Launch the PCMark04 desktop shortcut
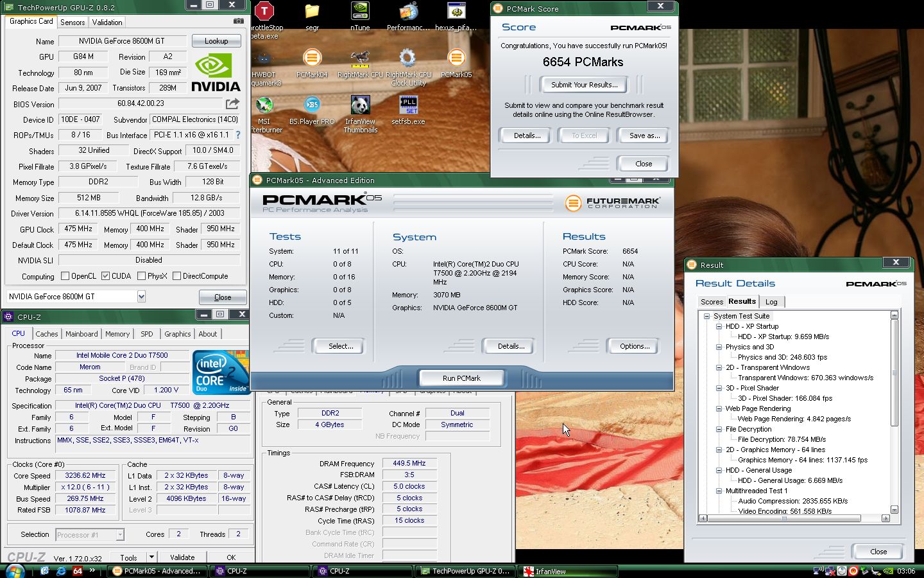 (x=312, y=58)
